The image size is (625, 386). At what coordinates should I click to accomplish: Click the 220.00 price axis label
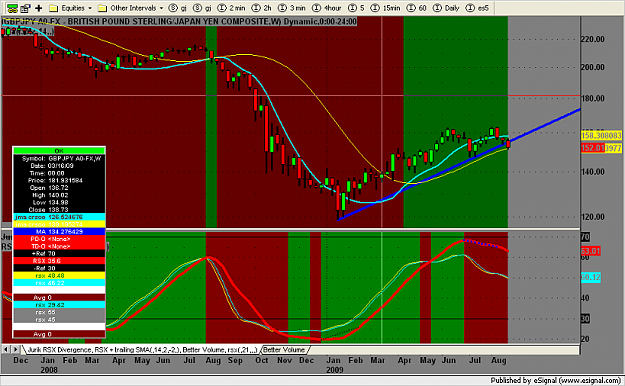click(593, 39)
